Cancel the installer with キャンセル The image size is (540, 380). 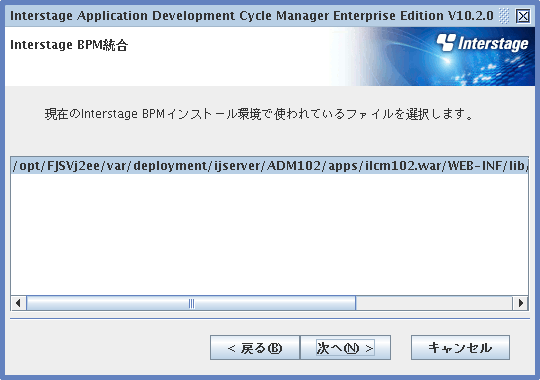[460, 348]
